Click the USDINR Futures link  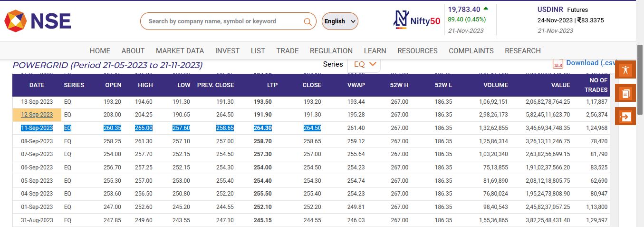point(563,10)
